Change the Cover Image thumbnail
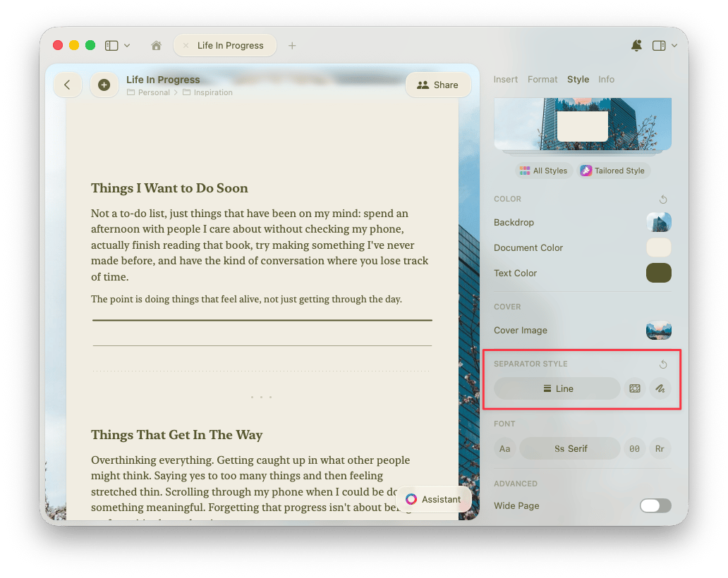 [x=659, y=331]
